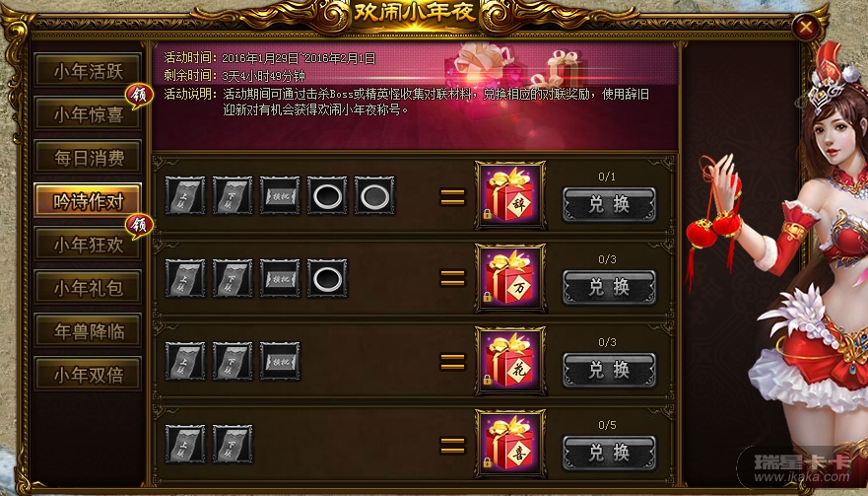Image resolution: width=868 pixels, height=496 pixels.
Task: Close the 欢闹小年夜 event window
Action: [806, 27]
